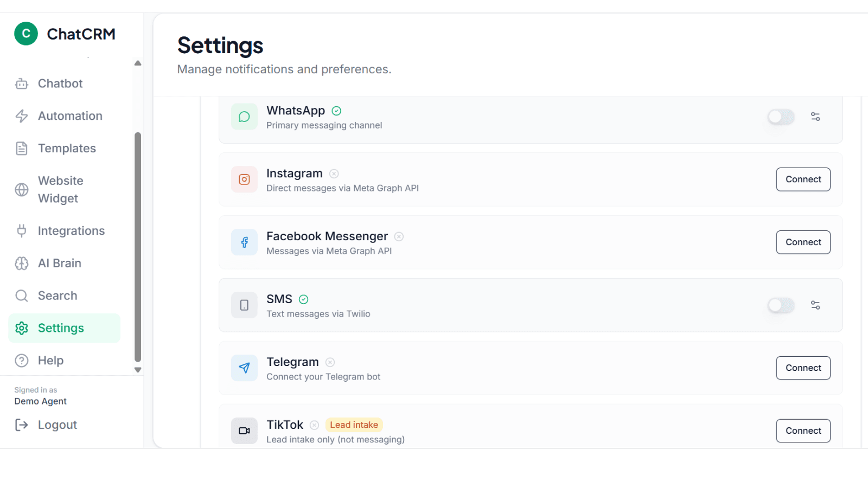Open the Help section
Viewport: 868px width, 488px height.
coord(51,360)
